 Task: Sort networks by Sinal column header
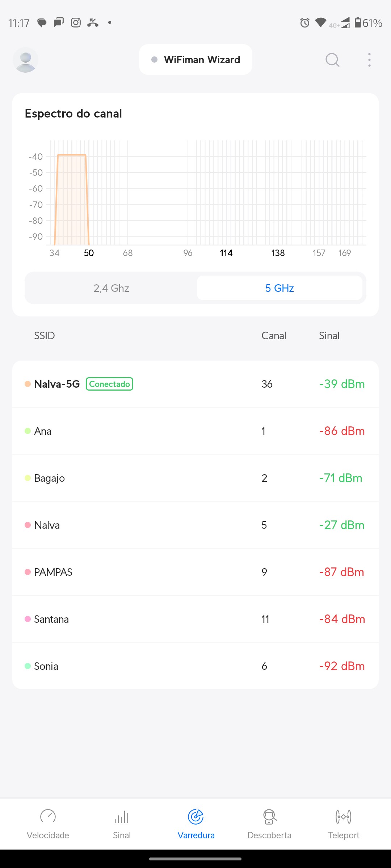(329, 336)
